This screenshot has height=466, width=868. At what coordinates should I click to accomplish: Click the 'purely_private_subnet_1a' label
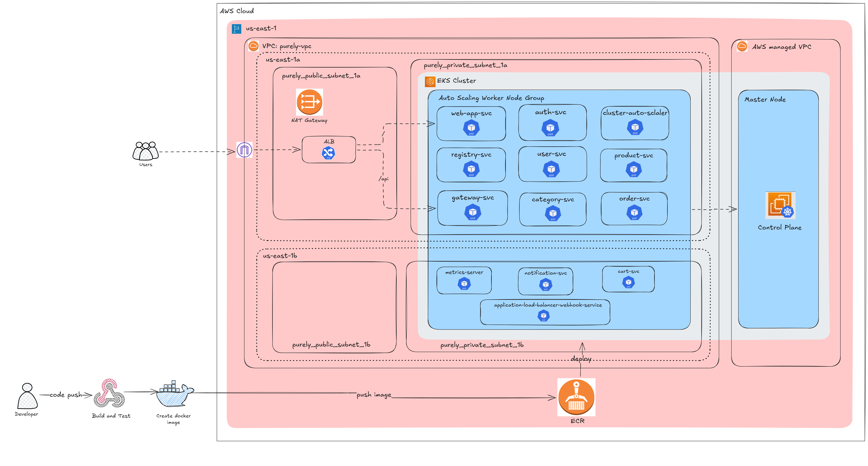tap(465, 65)
